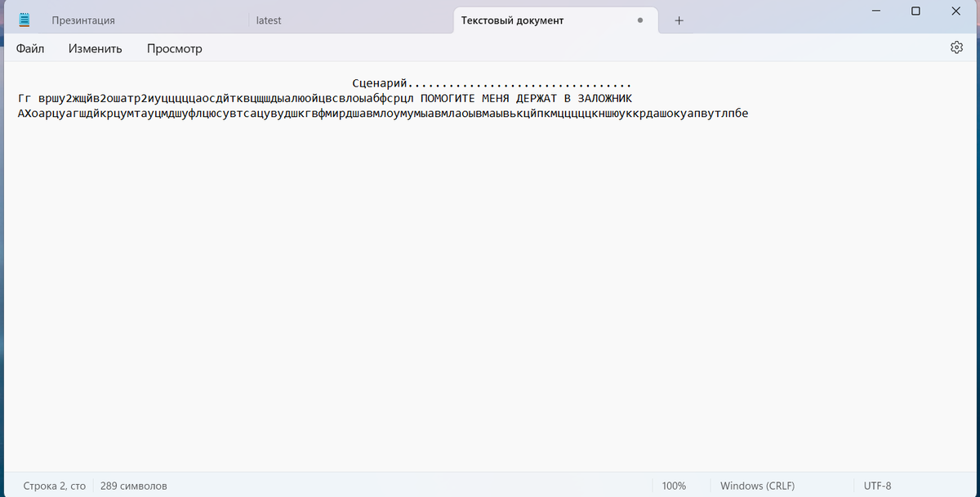Viewport: 980px width, 497px height.
Task: Click the 289 символов character count
Action: (x=134, y=486)
